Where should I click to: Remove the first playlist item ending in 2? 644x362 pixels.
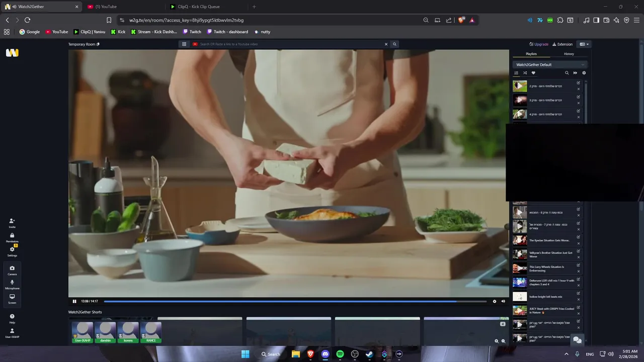click(x=579, y=89)
